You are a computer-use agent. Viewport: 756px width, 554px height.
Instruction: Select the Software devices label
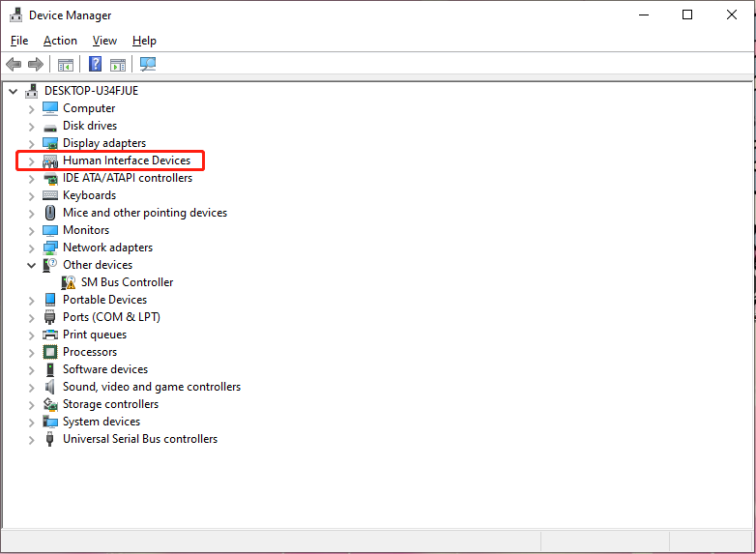105,369
